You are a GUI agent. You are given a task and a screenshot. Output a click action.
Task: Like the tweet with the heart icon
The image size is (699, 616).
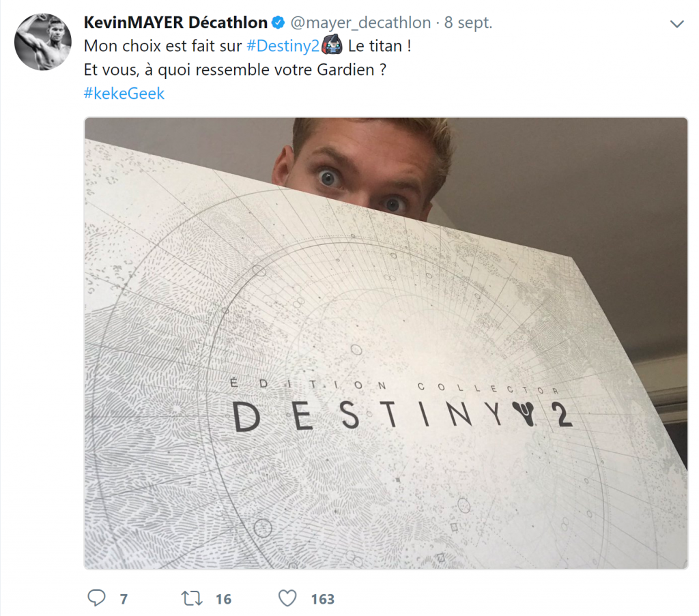(287, 598)
